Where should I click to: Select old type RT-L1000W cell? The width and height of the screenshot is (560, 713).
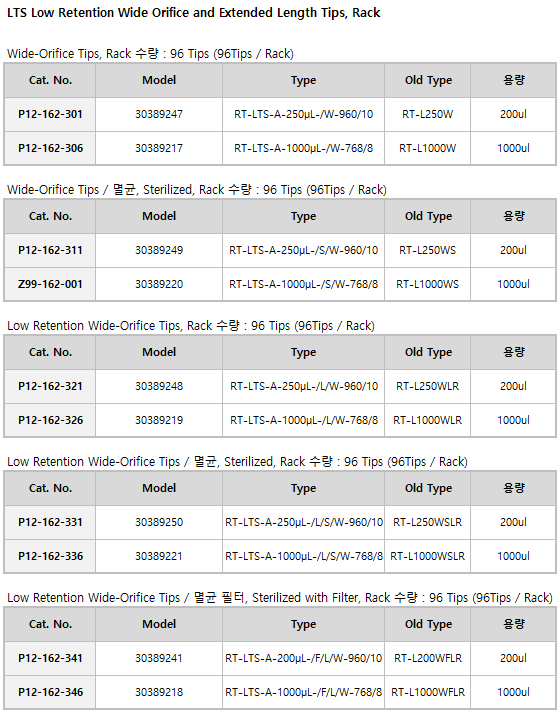coord(428,148)
